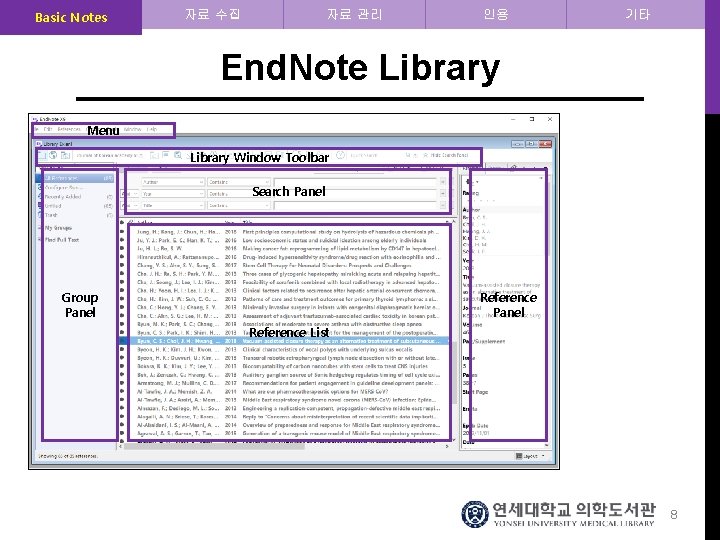The image size is (720, 540).
Task: Open the And operator dropdown for Year row
Action: tap(130, 194)
